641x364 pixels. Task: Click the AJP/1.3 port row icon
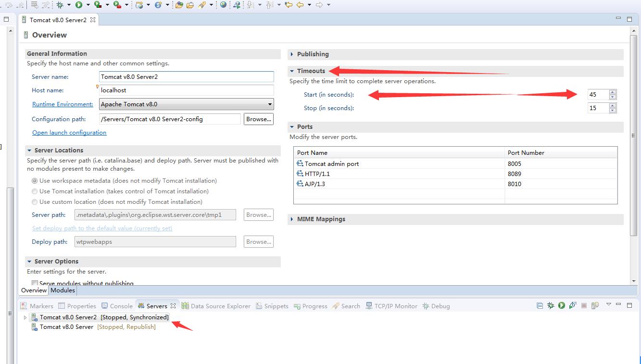300,184
